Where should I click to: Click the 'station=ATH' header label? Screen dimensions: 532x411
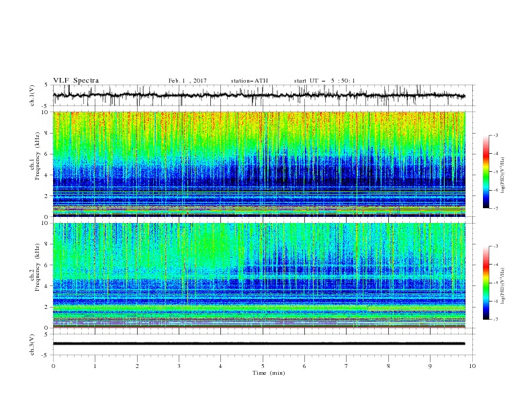click(249, 81)
